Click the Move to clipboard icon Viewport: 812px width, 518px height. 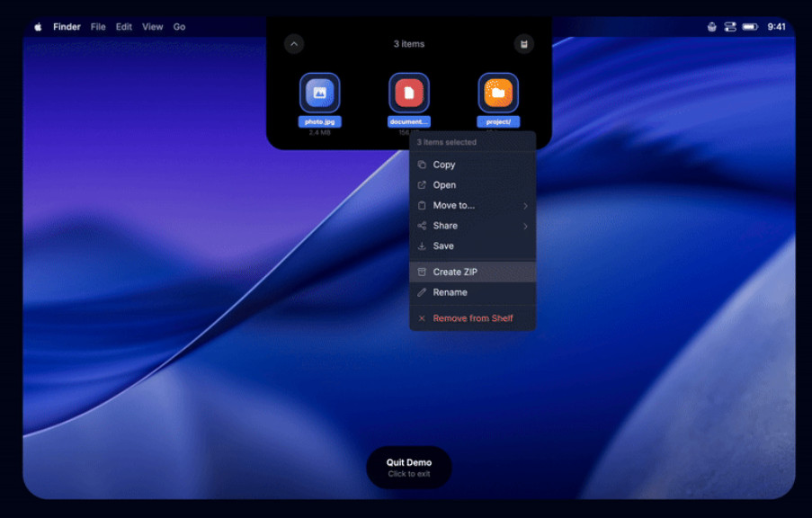point(422,205)
